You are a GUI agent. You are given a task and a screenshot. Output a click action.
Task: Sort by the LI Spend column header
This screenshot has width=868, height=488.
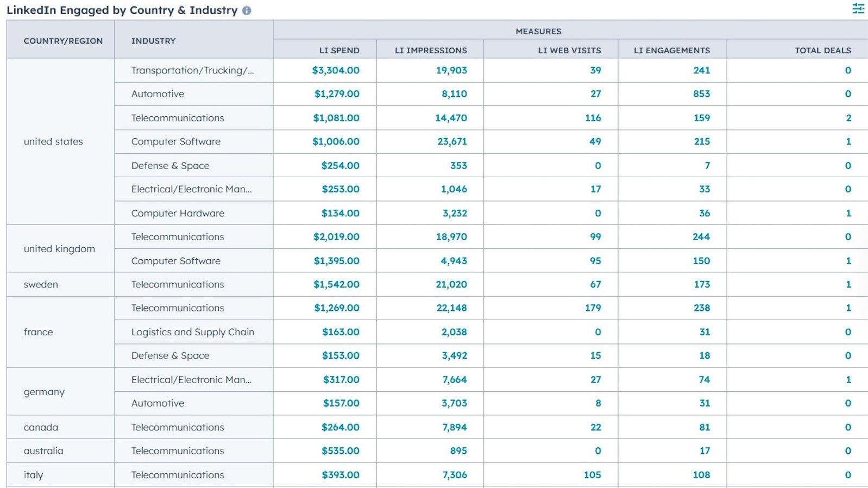339,50
